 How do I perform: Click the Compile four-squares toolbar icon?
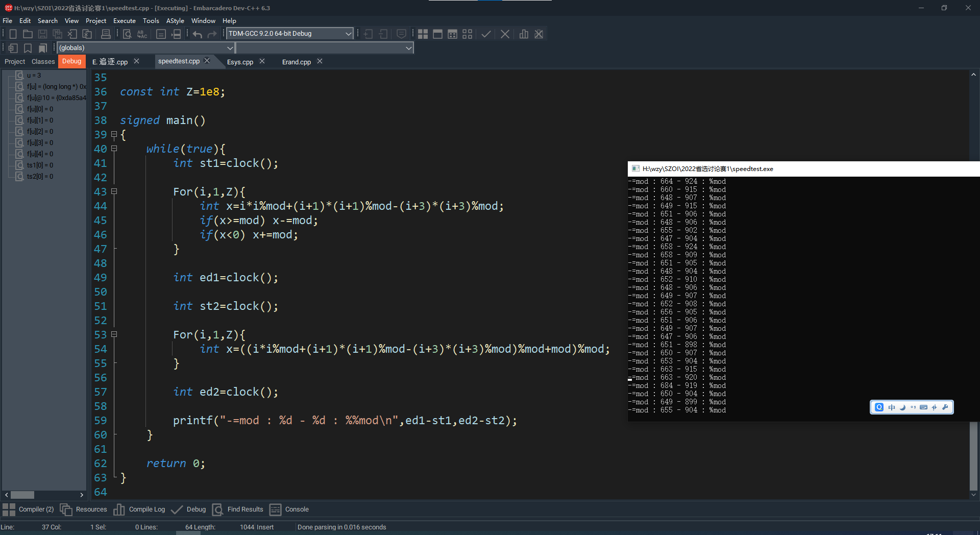coord(423,34)
